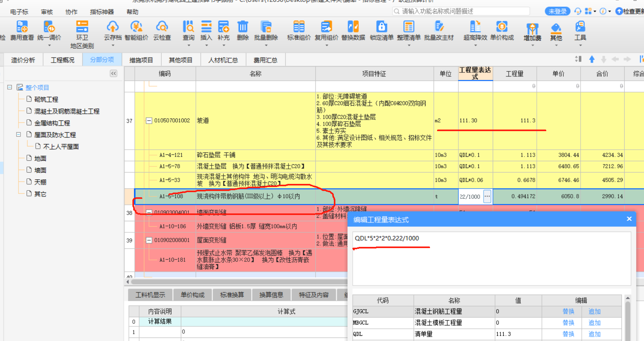Close the 编辑工程量表达式 dialog

pyautogui.click(x=629, y=219)
